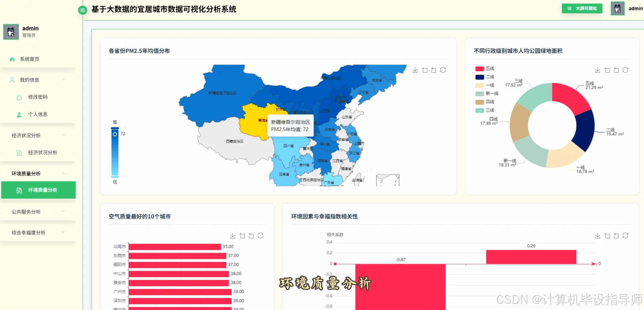Viewport: 644px width, 310px height.
Task: Select the active 环境质量分析 menu item
Action: click(x=38, y=190)
